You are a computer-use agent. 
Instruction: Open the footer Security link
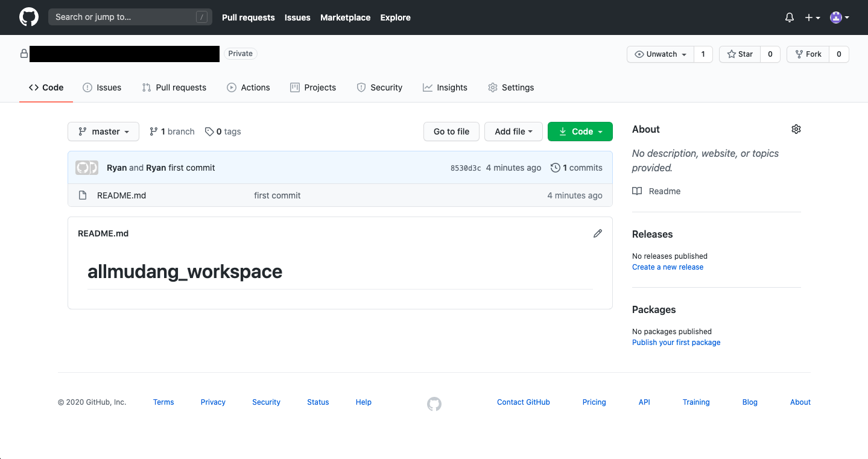click(266, 402)
